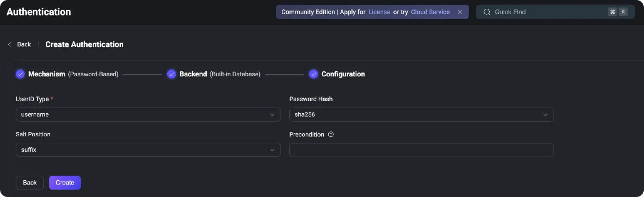Image resolution: width=644 pixels, height=197 pixels.
Task: Click the Backend step checkmark icon
Action: [x=171, y=74]
